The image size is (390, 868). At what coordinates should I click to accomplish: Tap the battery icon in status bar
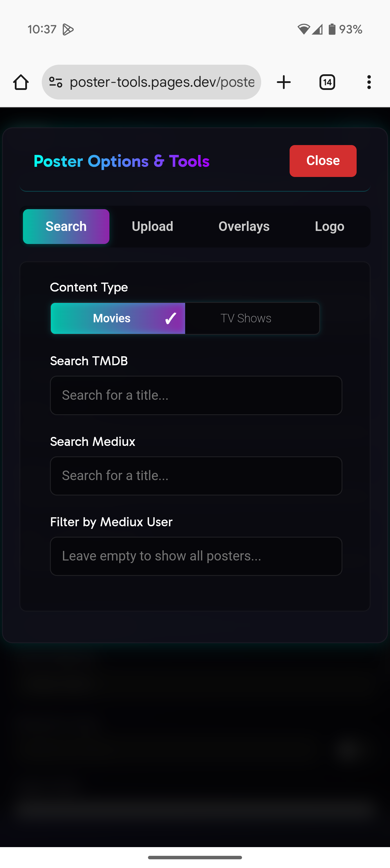[332, 30]
